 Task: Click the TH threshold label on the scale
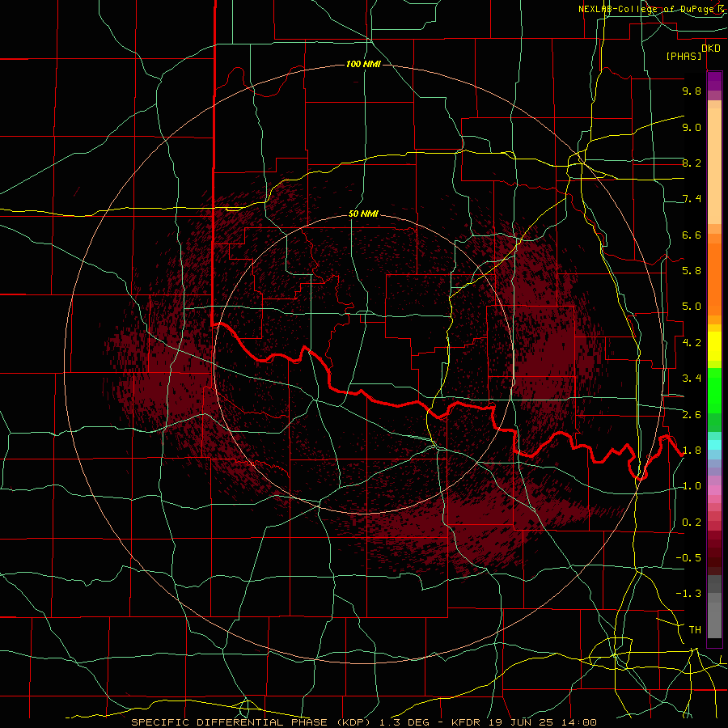[x=695, y=630]
